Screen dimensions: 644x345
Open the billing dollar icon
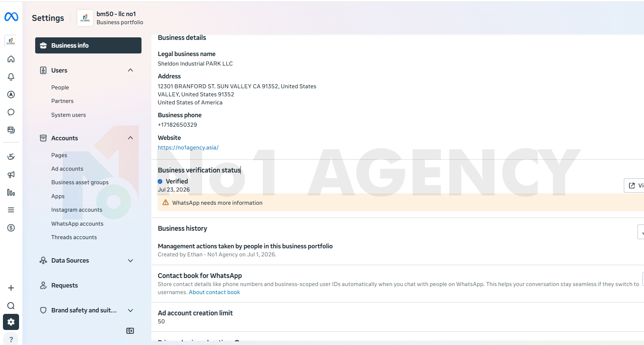(11, 228)
